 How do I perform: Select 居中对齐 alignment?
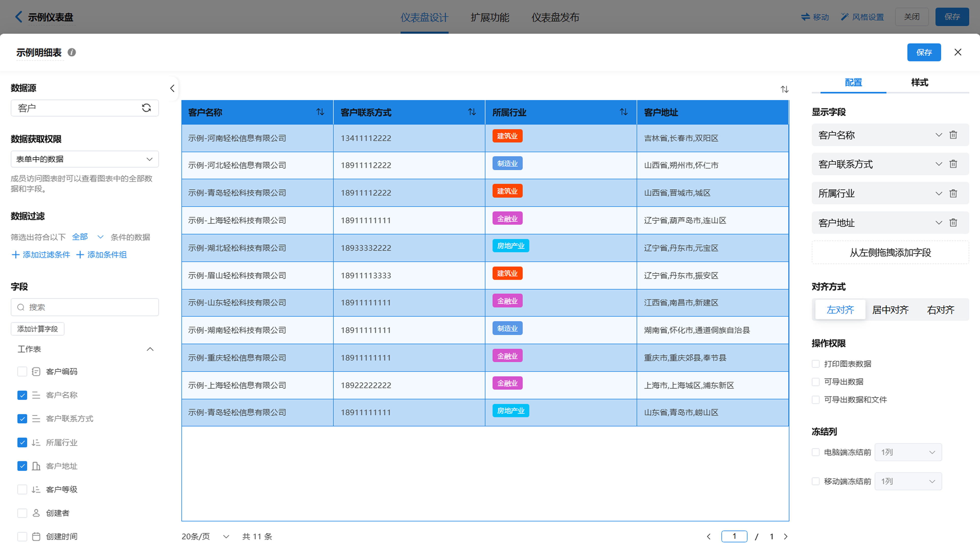tap(890, 310)
